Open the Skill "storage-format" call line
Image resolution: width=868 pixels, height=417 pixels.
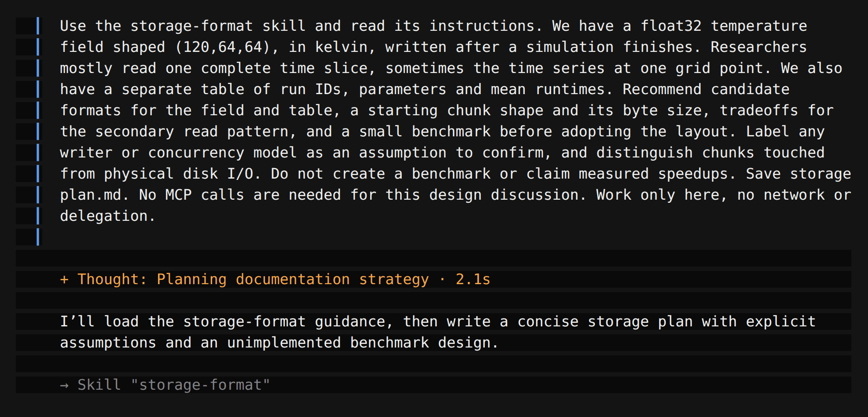coord(165,385)
